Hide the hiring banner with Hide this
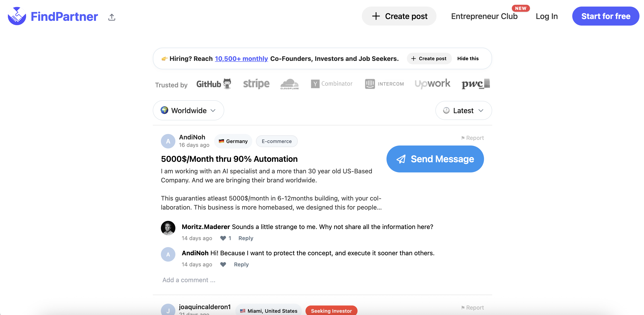 468,59
